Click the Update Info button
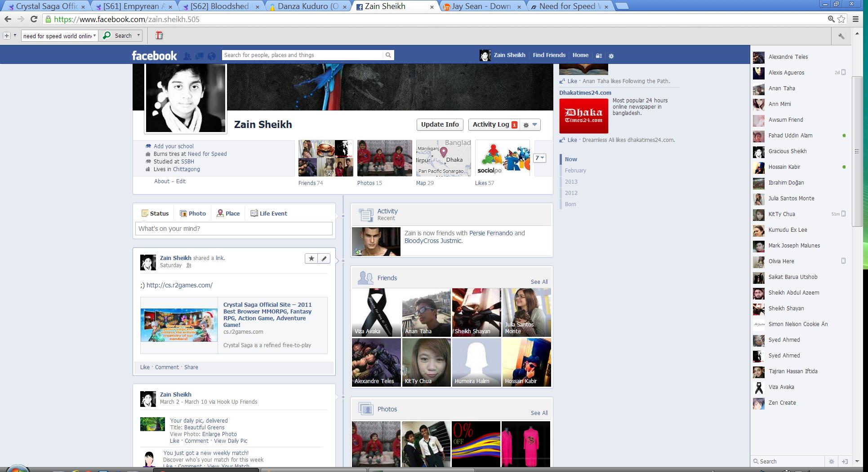 click(440, 124)
